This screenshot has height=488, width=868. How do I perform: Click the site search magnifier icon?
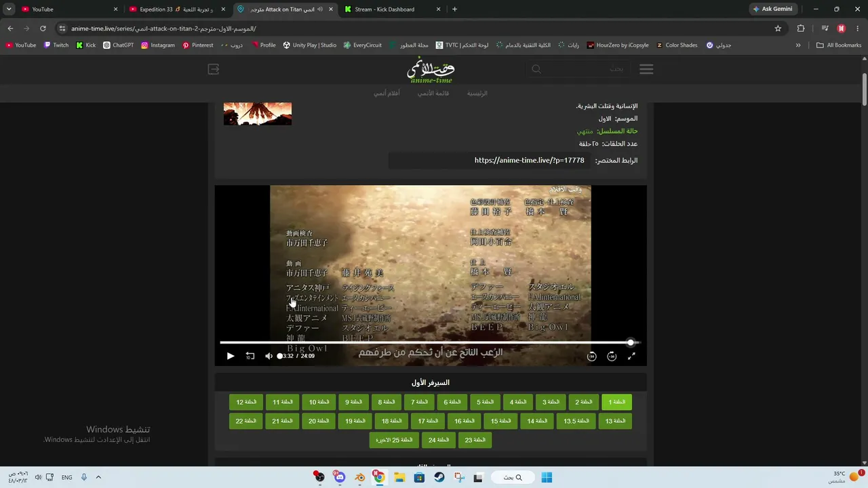coord(536,69)
